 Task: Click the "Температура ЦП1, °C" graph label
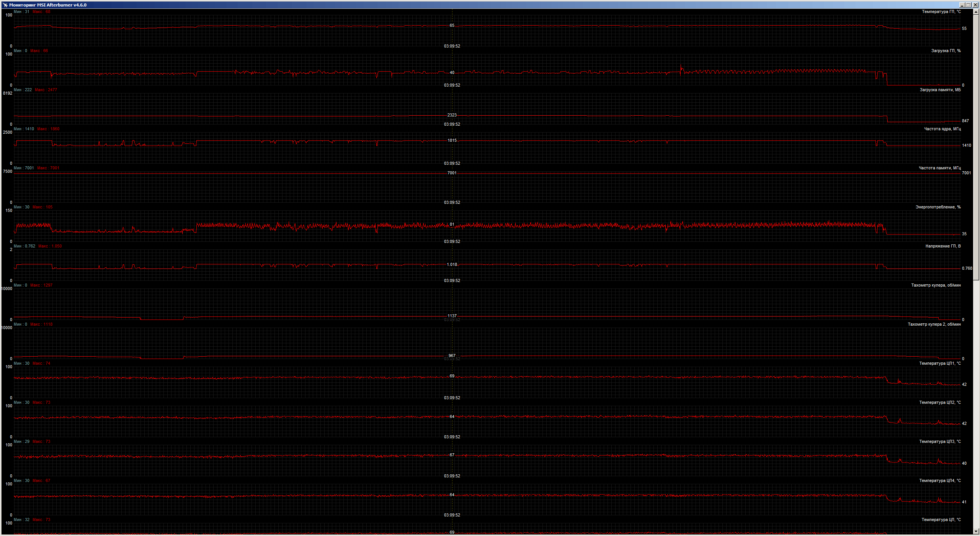click(x=940, y=364)
